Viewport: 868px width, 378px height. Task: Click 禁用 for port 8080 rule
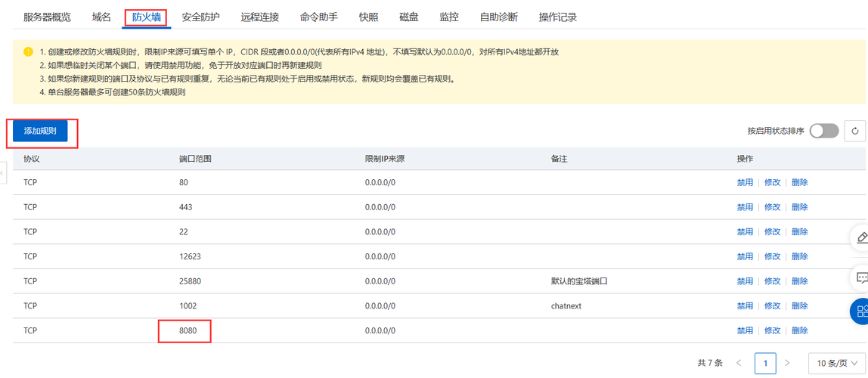[745, 330]
